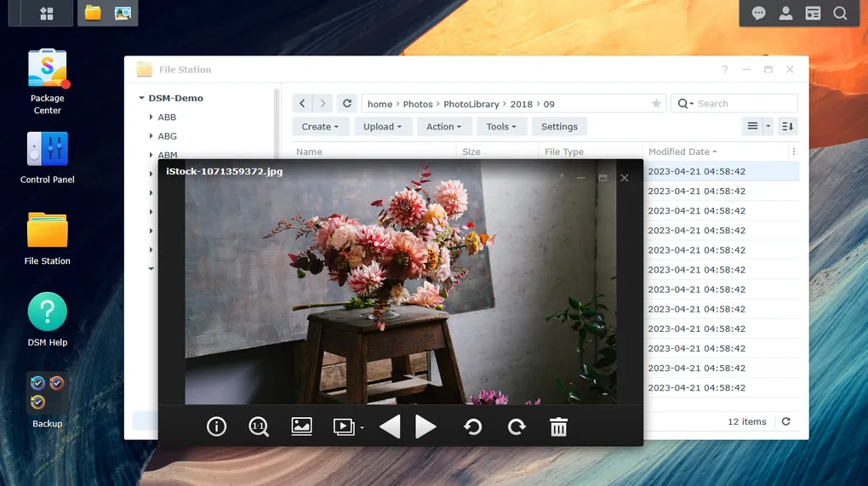Click the Settings button
This screenshot has width=868, height=486.
559,127
